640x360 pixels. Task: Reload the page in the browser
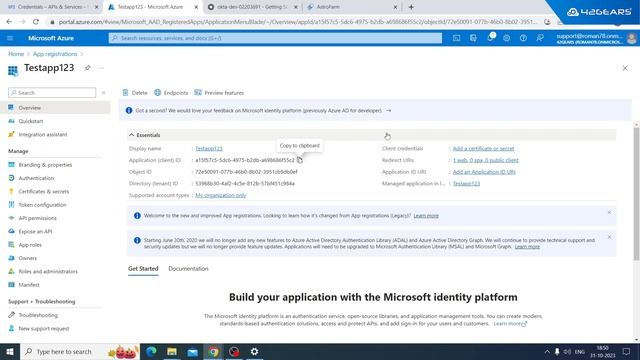[36, 22]
